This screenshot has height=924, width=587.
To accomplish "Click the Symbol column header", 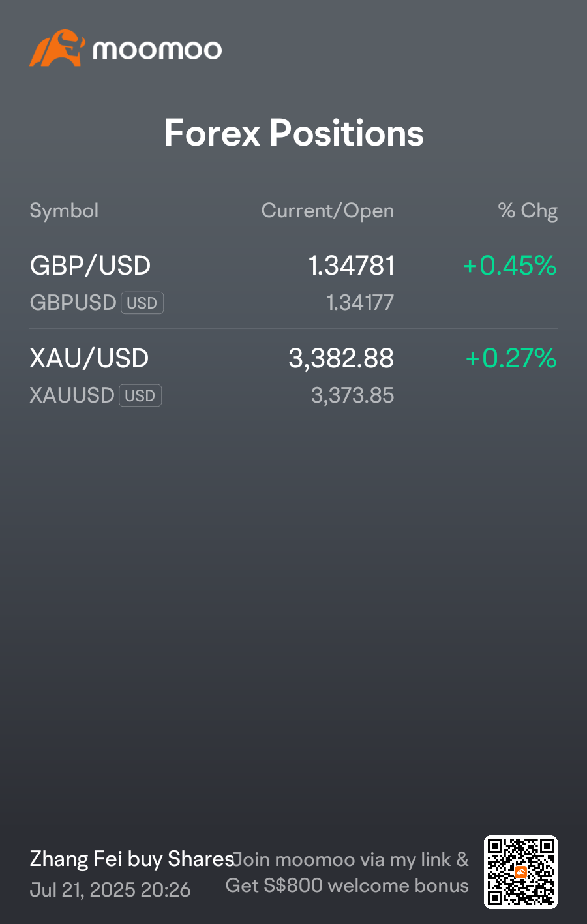I will [x=64, y=211].
